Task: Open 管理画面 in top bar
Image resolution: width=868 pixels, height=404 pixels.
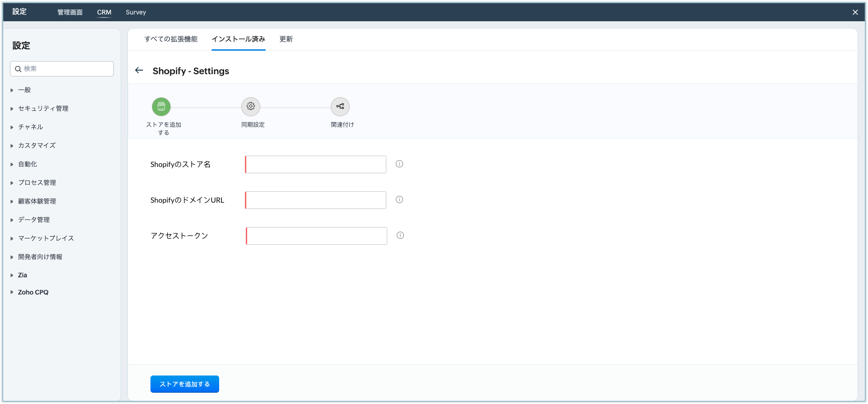Action: 70,12
